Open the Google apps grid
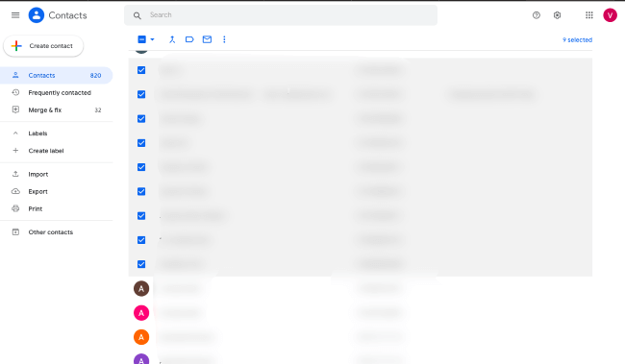 pos(589,15)
